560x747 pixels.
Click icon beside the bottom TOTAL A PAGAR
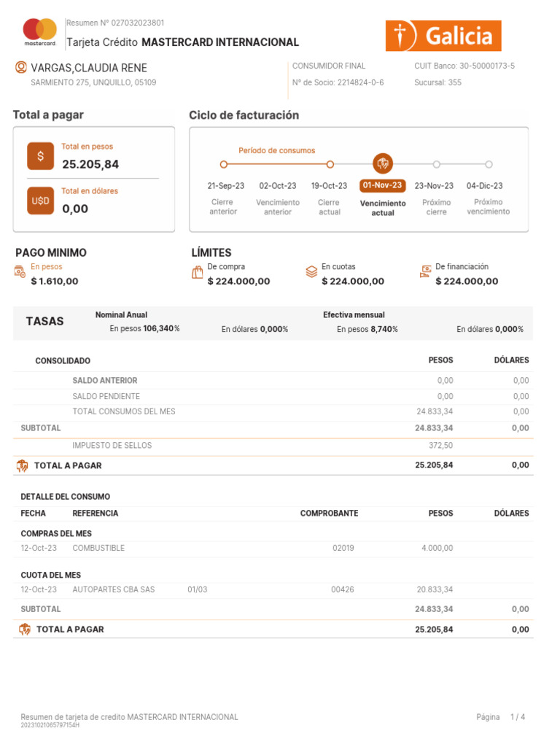pyautogui.click(x=25, y=630)
